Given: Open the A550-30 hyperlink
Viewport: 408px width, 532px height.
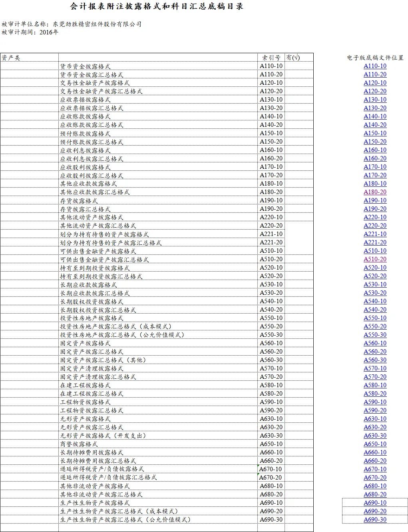Looking at the screenshot, I should coord(375,335).
